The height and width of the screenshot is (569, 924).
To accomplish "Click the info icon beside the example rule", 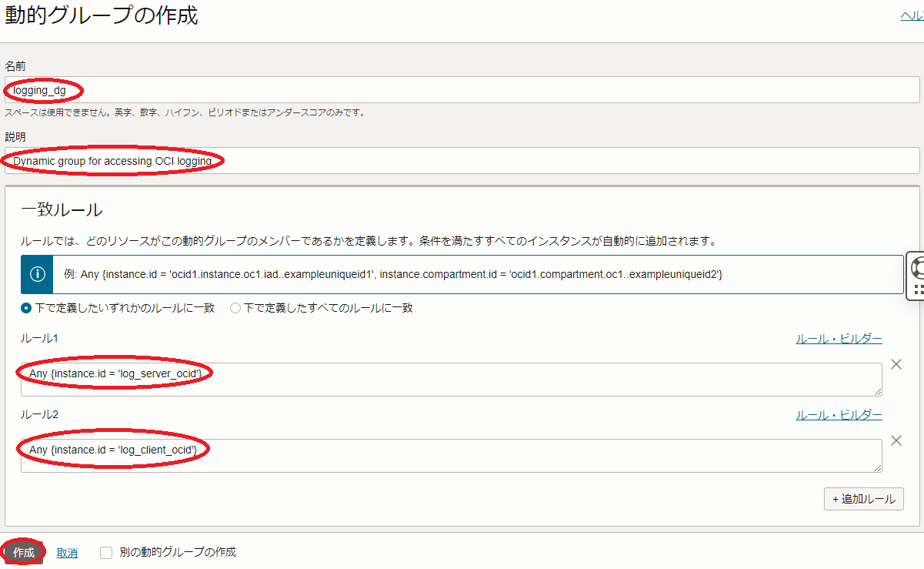I will (x=36, y=275).
